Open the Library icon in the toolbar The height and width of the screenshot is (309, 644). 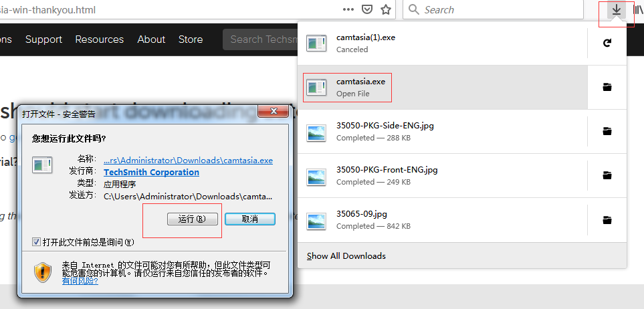click(638, 10)
